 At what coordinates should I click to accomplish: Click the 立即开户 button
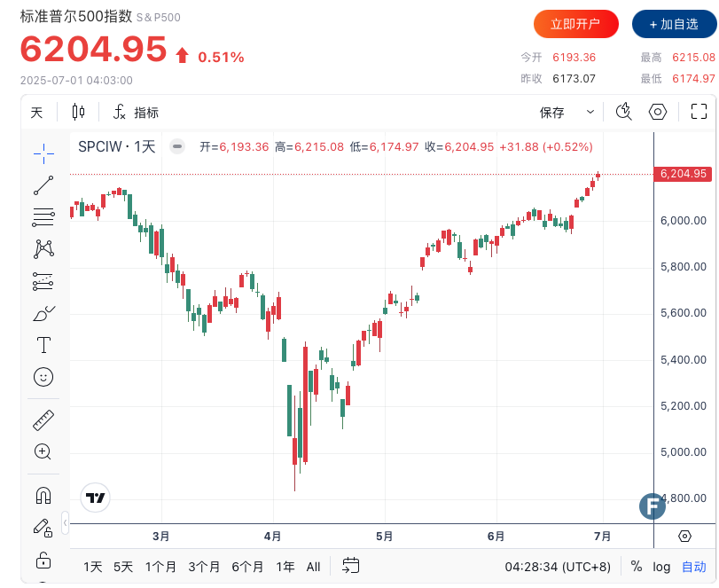click(x=575, y=24)
